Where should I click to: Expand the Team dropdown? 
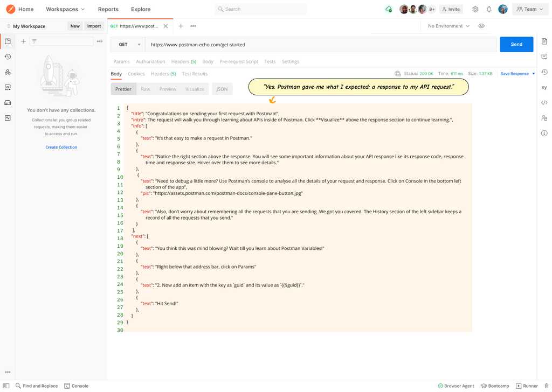530,9
